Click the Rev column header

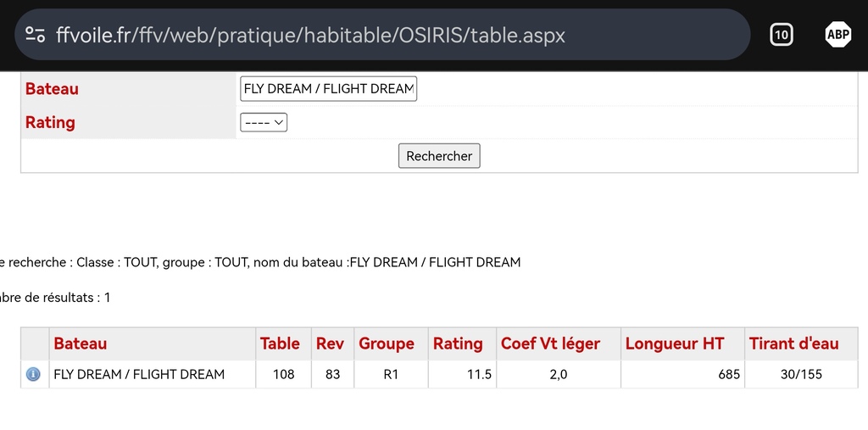tap(330, 343)
